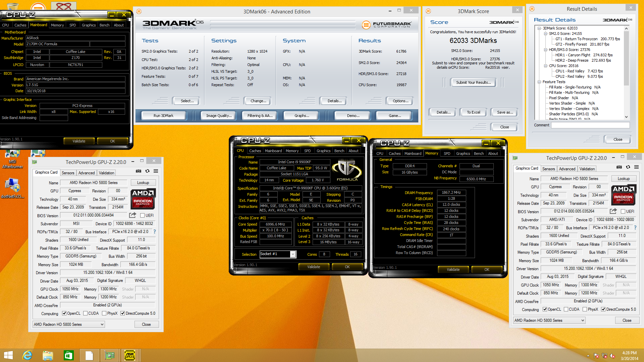
Task: Click taskbar clock showing 4:28 PM
Action: click(629, 356)
